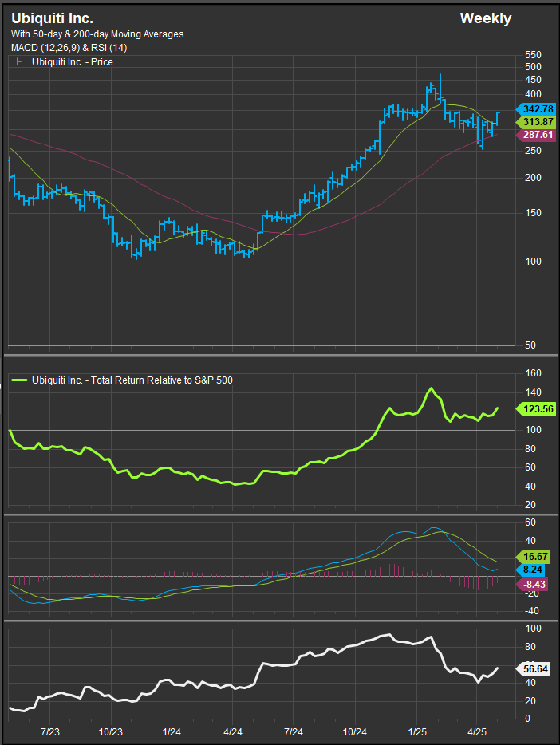Image resolution: width=560 pixels, height=745 pixels.
Task: Click the 313.87 moving average tag
Action: [x=535, y=122]
